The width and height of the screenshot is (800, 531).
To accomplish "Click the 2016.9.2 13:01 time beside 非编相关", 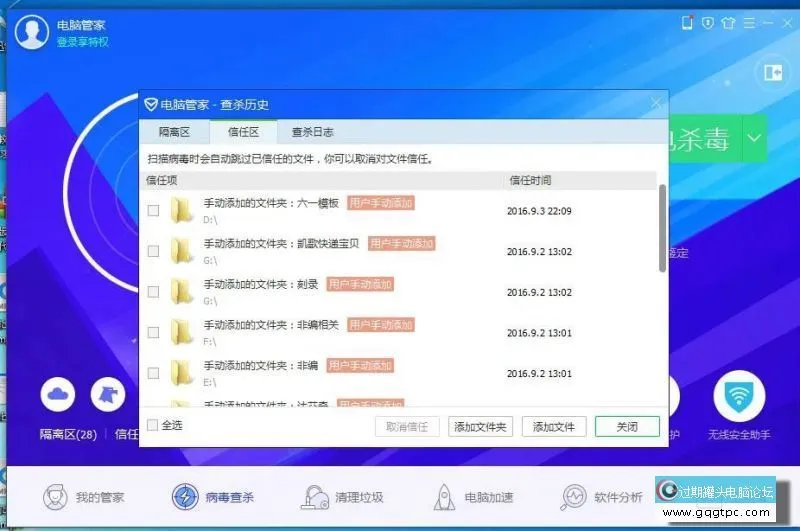I will (x=539, y=333).
